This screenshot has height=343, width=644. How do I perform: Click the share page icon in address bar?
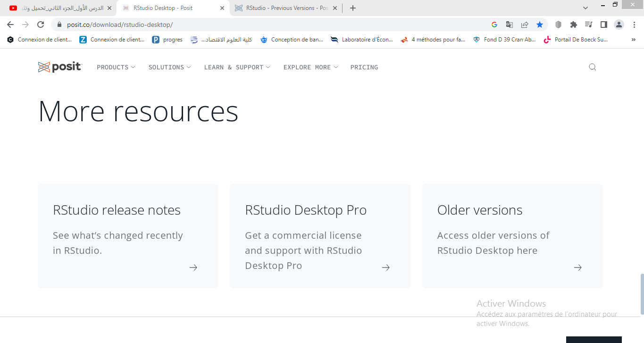pos(524,25)
